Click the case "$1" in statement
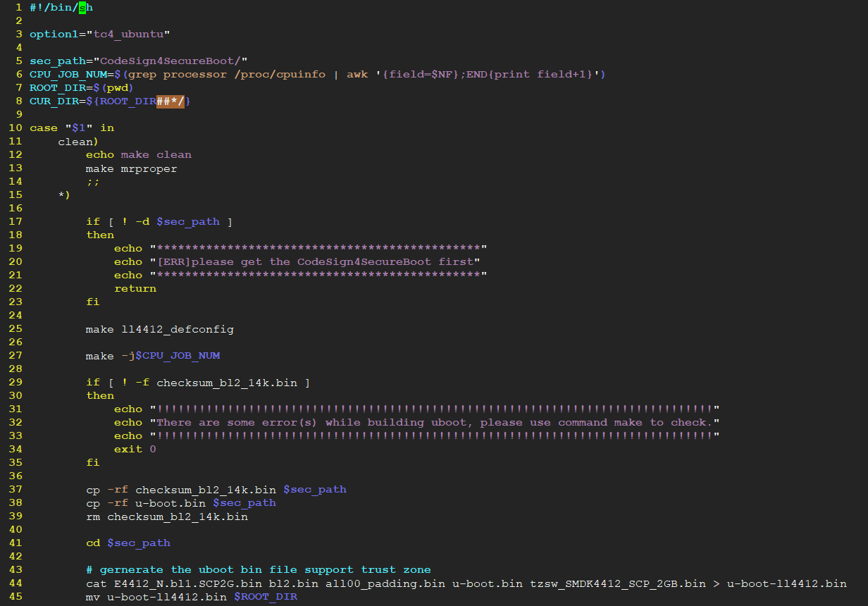Image resolution: width=868 pixels, height=606 pixels. pos(72,128)
